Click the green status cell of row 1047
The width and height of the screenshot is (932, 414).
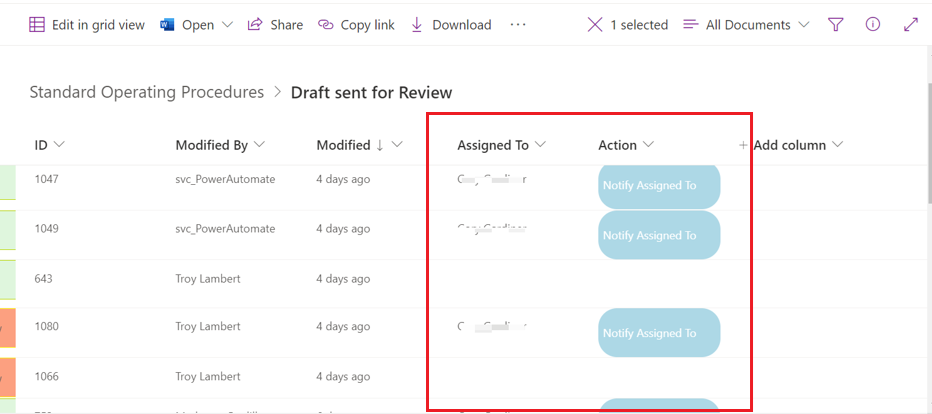[x=8, y=183]
